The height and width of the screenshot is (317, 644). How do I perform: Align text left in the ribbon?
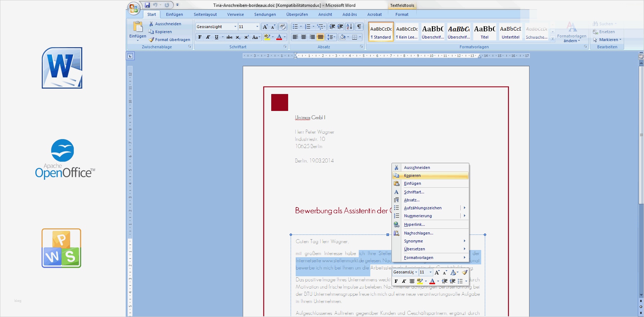(x=295, y=37)
